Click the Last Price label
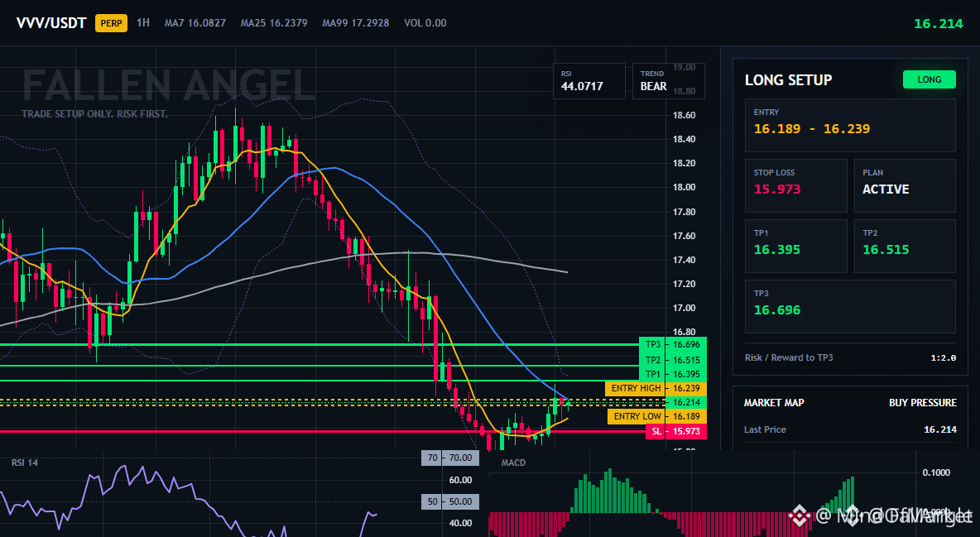Image resolution: width=980 pixels, height=537 pixels. 765,429
